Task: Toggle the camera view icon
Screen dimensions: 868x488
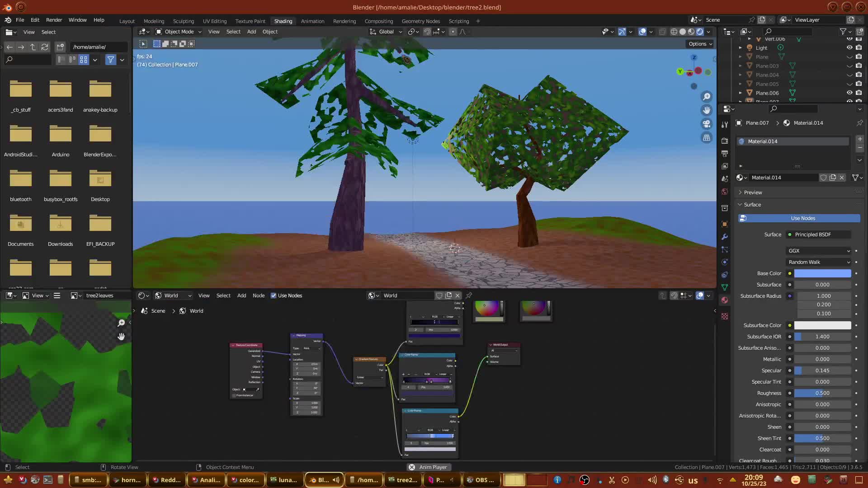Action: point(706,124)
